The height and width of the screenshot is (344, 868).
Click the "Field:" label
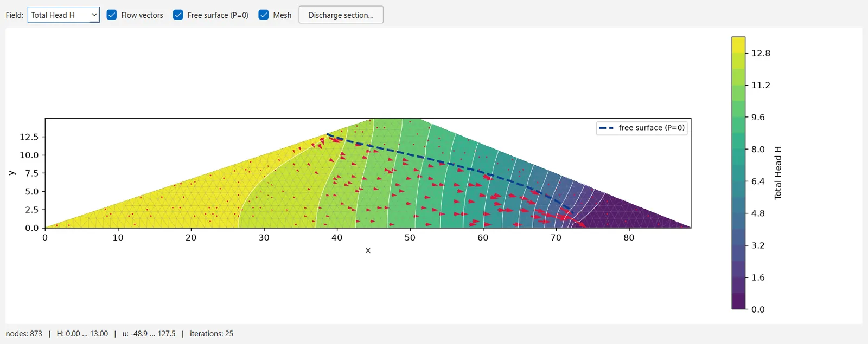point(15,15)
